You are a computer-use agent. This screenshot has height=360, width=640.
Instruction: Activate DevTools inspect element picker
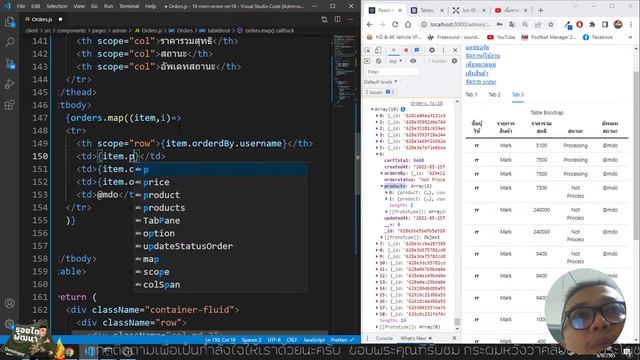[367, 50]
